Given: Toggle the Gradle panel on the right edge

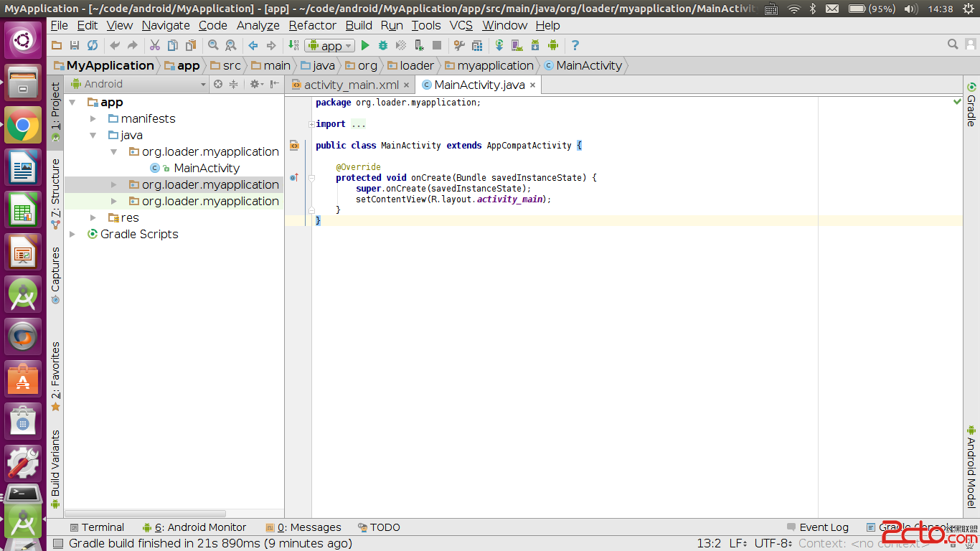Looking at the screenshot, I should (971, 104).
